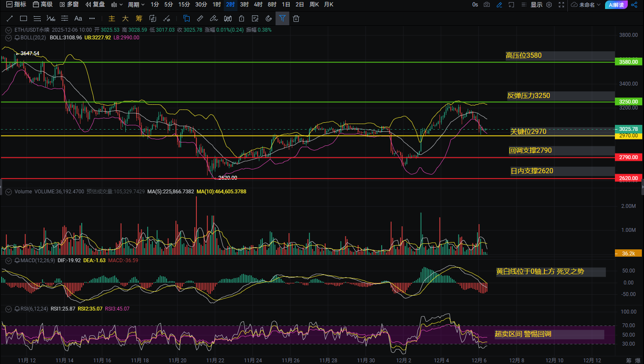Click the share icon at top right

634,5
